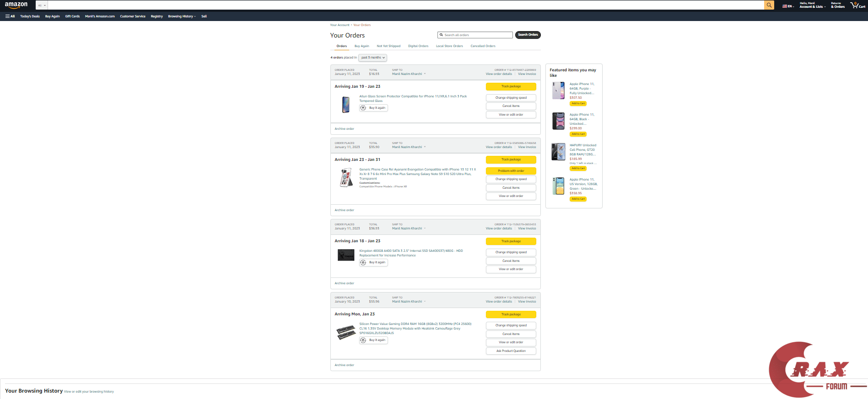Expand ship-to name for $55.96 order
The image size is (868, 399).
[x=409, y=302]
